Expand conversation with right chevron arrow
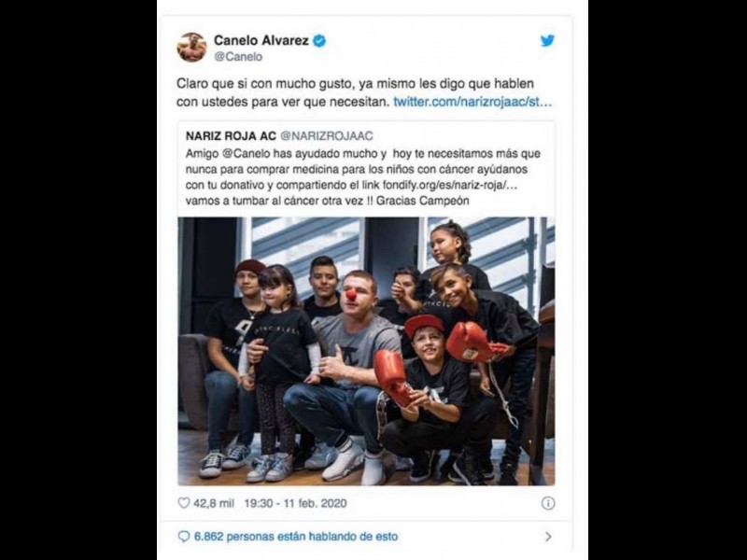 point(548,537)
